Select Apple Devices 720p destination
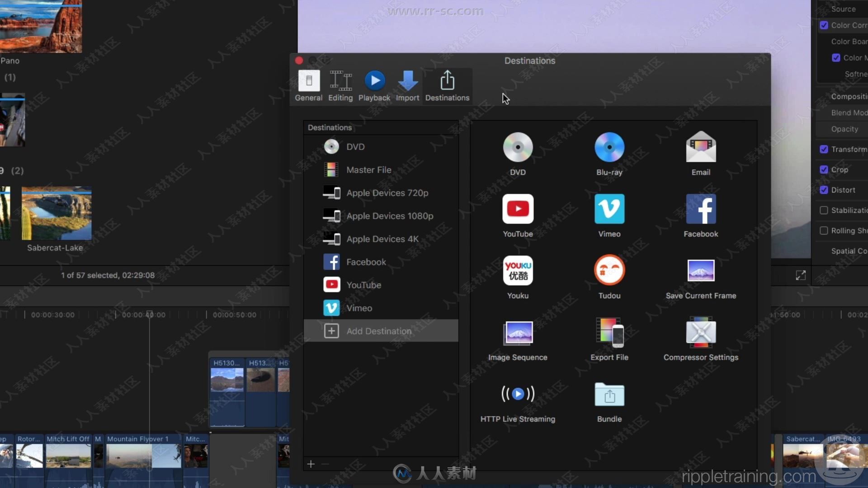Screen dimensions: 868x488 tap(381, 192)
